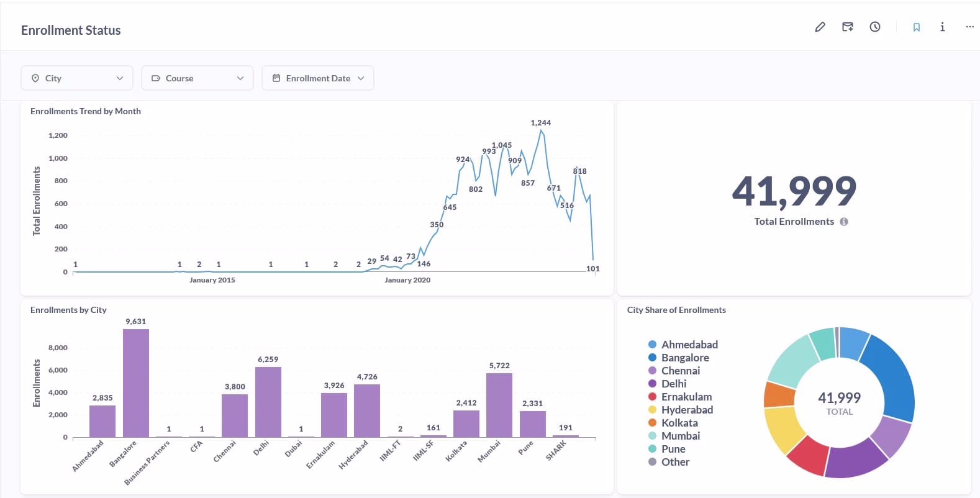
Task: Click the Bangalore bar showing 9,631
Action: tap(136, 383)
